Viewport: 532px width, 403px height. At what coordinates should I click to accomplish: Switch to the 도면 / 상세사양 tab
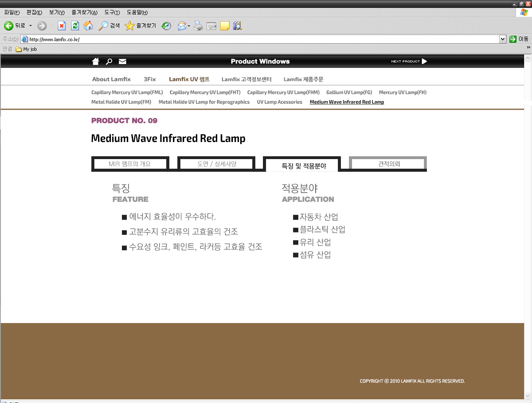[x=216, y=164]
